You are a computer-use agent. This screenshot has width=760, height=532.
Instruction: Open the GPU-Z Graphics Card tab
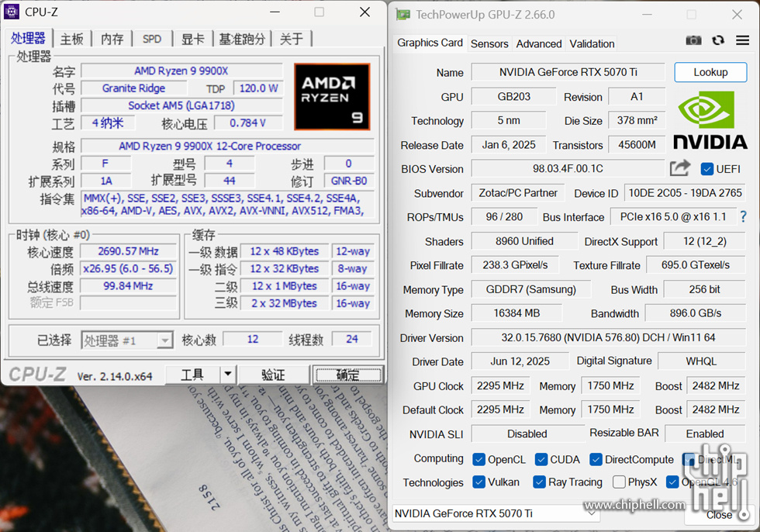pyautogui.click(x=430, y=43)
